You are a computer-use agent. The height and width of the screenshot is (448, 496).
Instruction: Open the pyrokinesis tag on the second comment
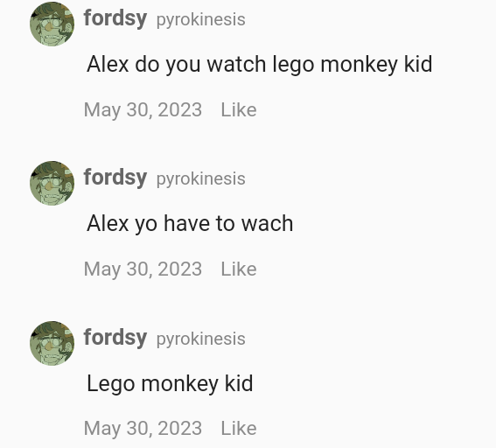click(x=201, y=179)
